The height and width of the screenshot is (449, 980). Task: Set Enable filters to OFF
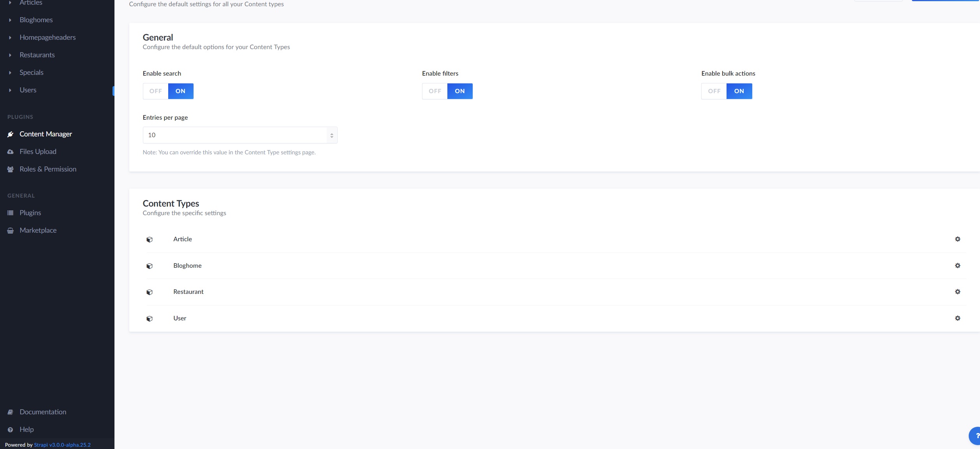pos(435,91)
